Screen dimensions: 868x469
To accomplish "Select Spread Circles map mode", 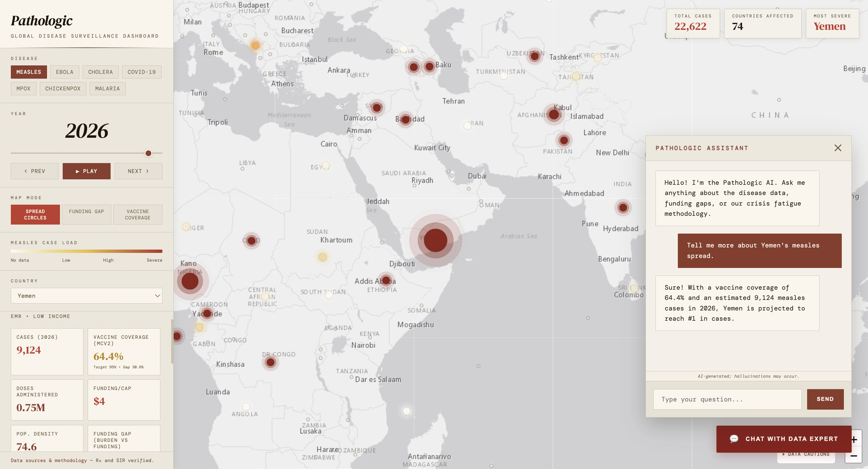I will [x=35, y=214].
